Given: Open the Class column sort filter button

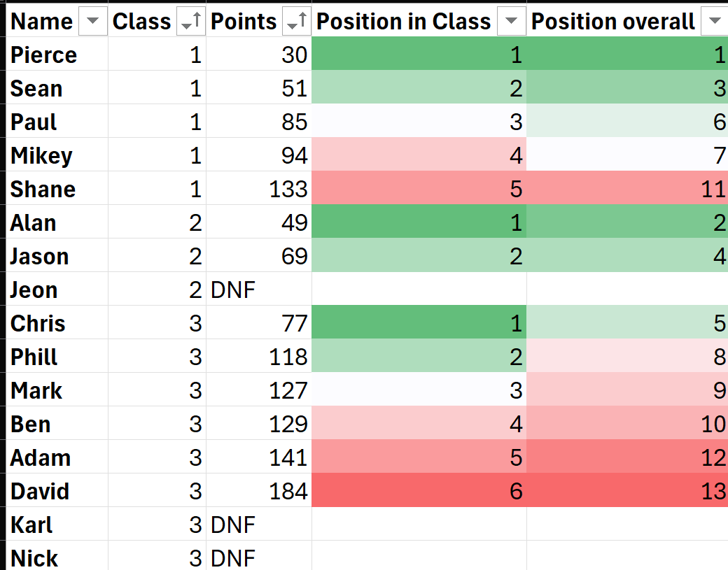Looking at the screenshot, I should click(191, 21).
